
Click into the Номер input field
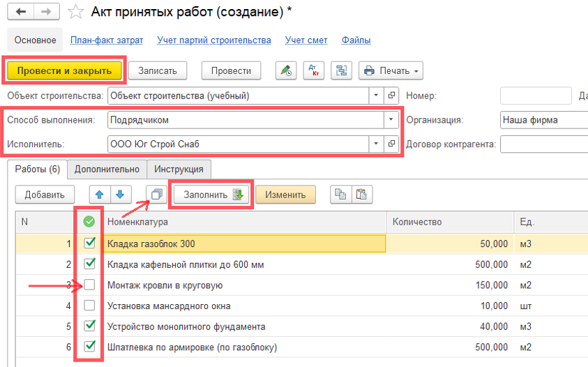[x=535, y=96]
